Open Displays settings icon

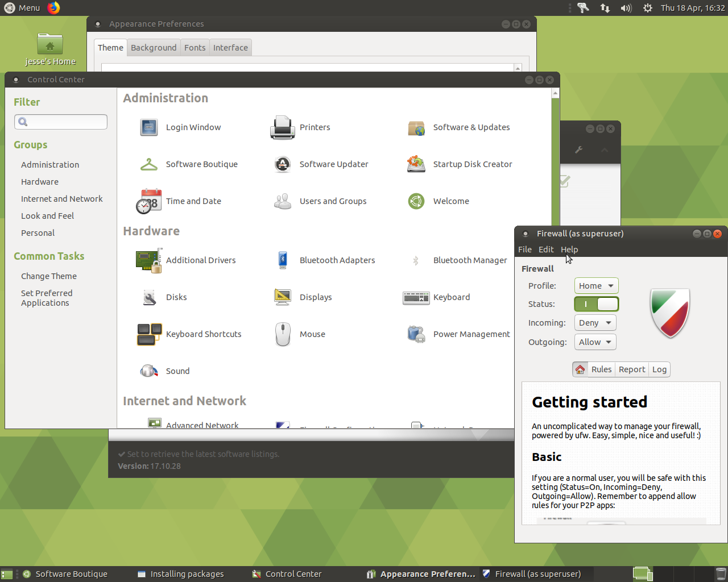click(x=283, y=297)
